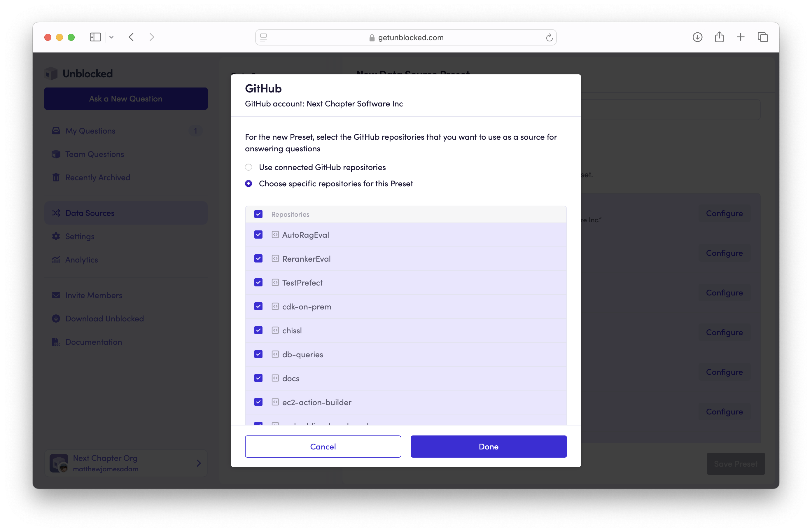812x532 pixels.
Task: Click the My Questions inbox icon
Action: [56, 131]
